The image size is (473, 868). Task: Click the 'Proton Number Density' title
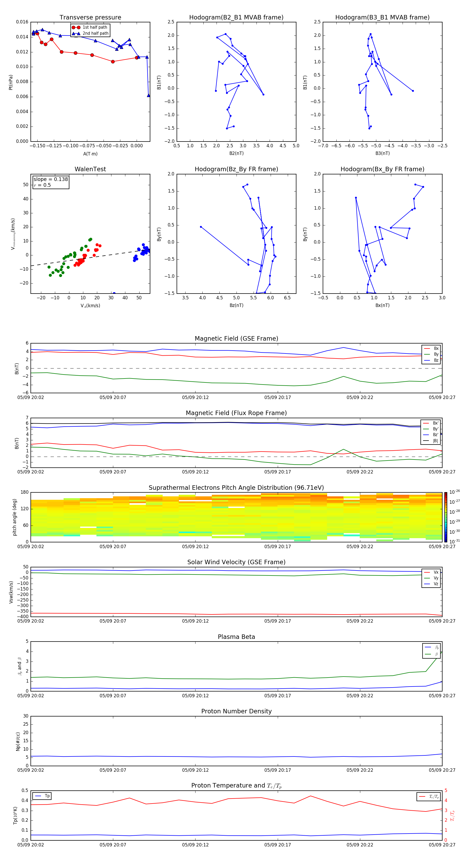tap(236, 711)
